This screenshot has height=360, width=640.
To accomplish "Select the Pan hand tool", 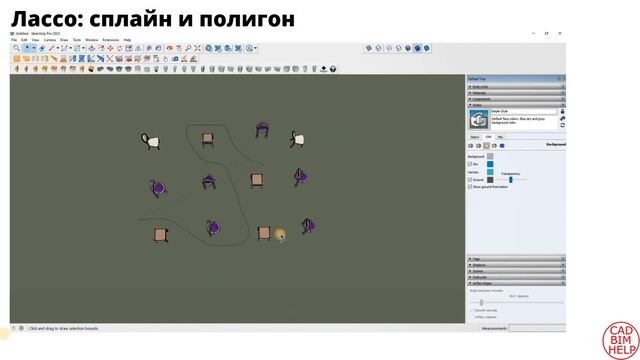I will click(179, 48).
